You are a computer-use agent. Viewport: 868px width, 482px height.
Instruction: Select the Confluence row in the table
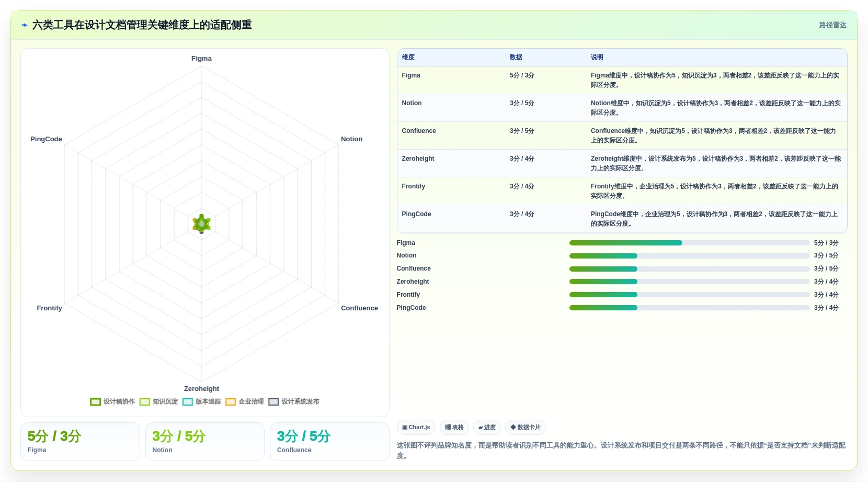[622, 136]
